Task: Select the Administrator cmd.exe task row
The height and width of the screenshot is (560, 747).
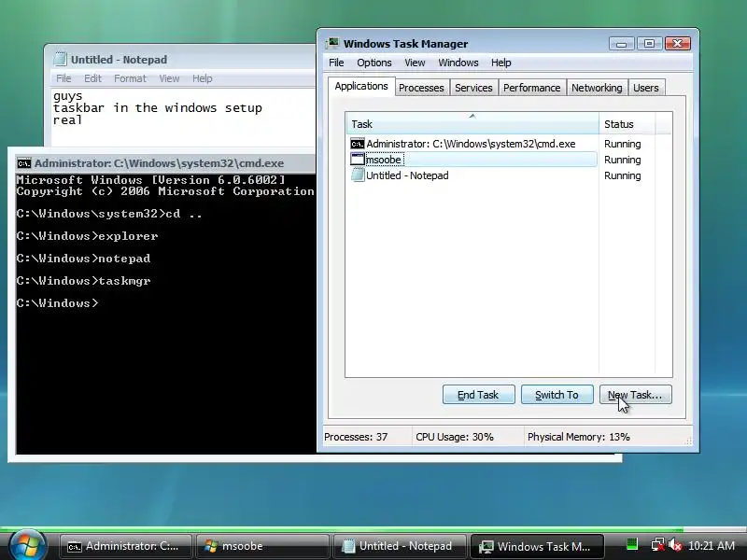Action: 472,144
